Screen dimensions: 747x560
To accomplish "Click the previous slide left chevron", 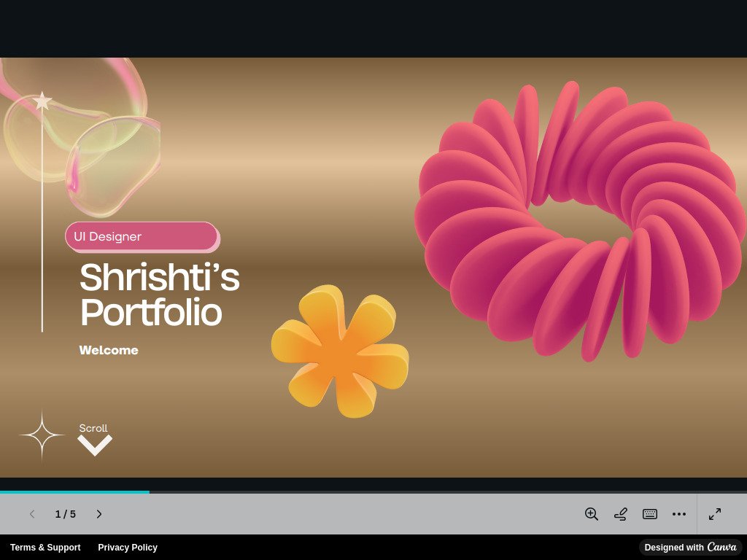I will coord(32,514).
